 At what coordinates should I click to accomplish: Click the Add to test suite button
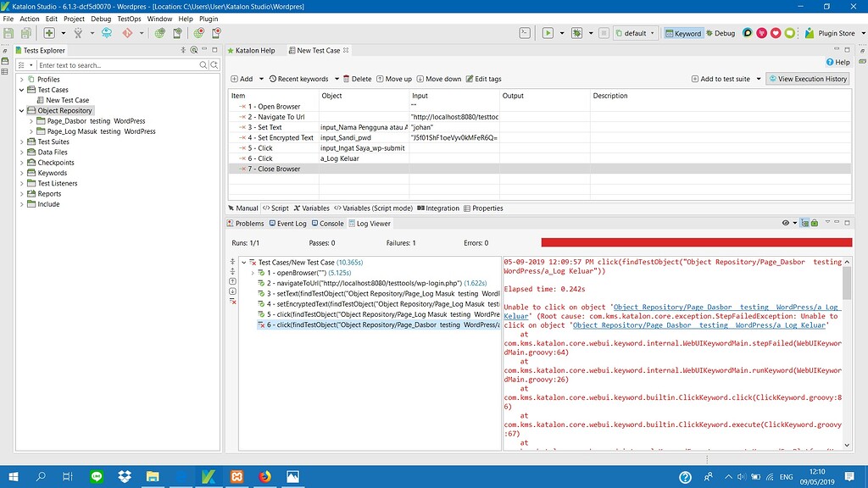pos(725,78)
